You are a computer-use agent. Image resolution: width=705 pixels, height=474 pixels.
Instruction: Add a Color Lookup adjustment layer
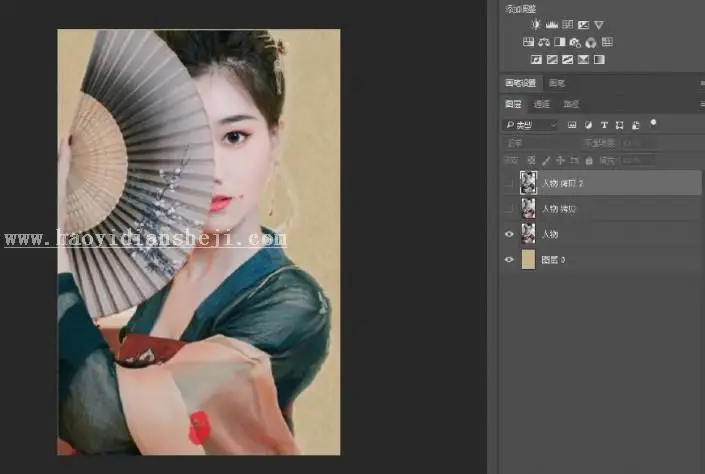pyautogui.click(x=607, y=42)
